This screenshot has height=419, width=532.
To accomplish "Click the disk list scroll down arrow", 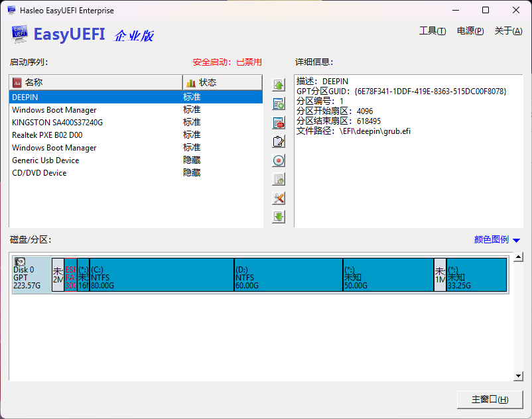I will pos(518,376).
